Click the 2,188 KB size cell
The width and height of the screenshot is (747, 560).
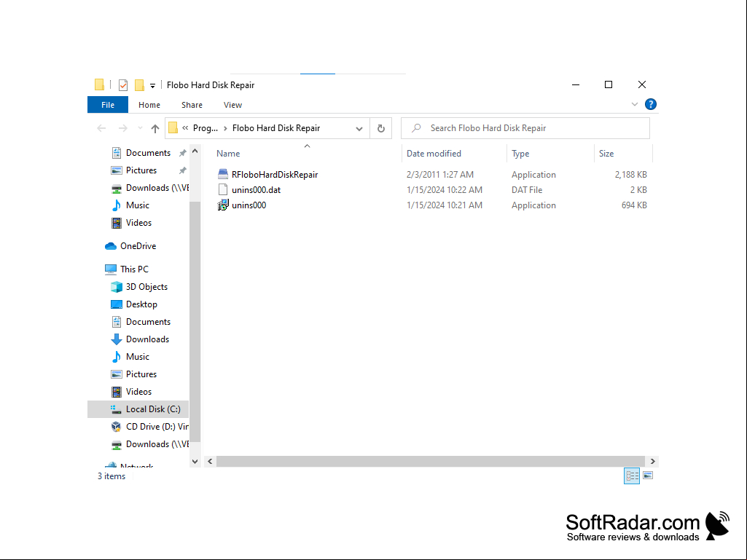(x=630, y=175)
